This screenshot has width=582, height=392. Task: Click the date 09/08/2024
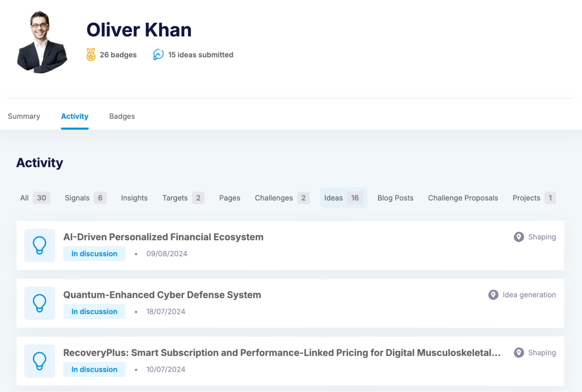coord(167,254)
